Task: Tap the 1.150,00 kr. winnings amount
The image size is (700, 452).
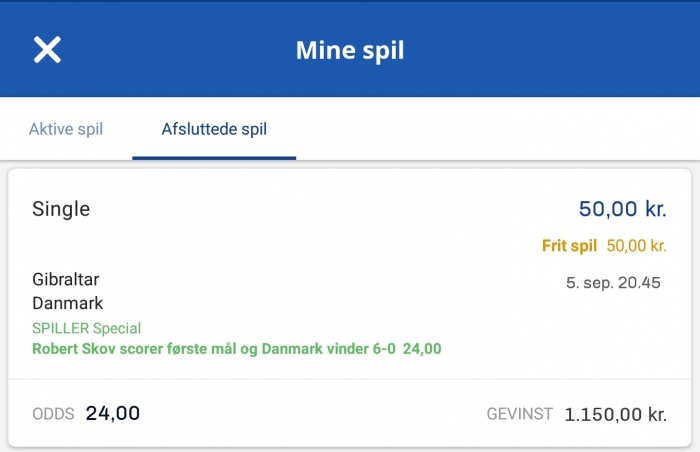Action: click(615, 414)
